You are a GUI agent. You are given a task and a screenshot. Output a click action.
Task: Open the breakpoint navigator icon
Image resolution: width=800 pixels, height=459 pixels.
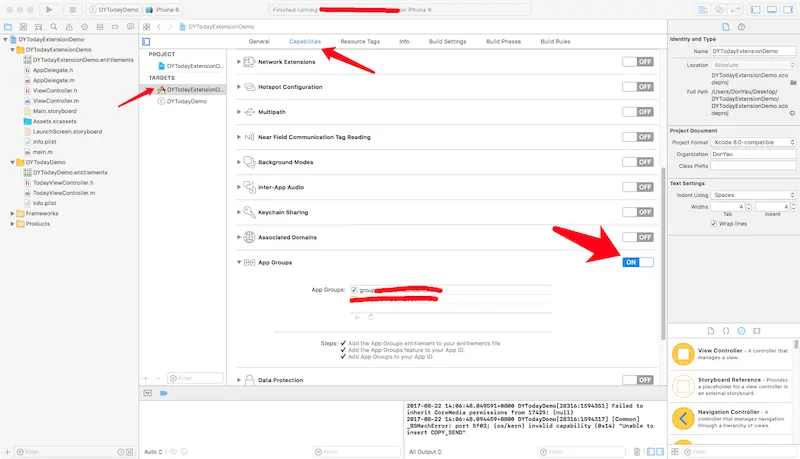coord(115,27)
